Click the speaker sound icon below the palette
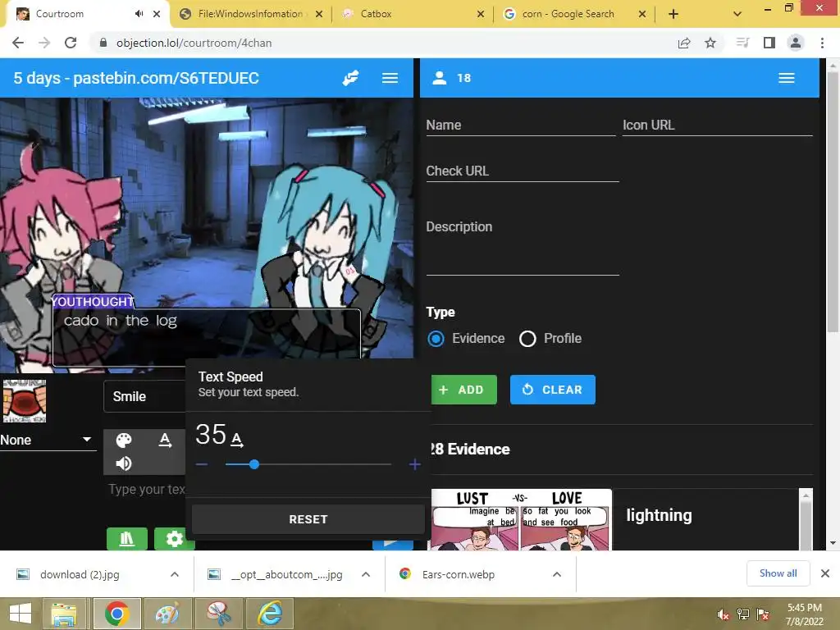 coord(124,463)
